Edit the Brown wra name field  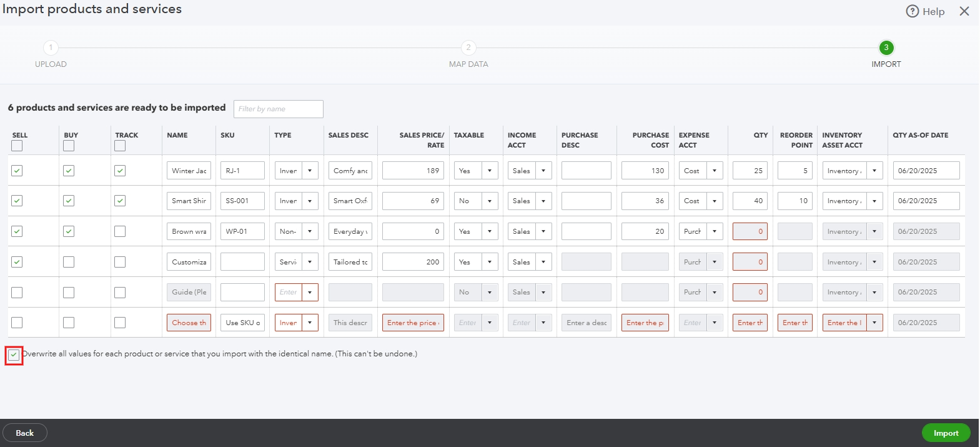click(189, 231)
